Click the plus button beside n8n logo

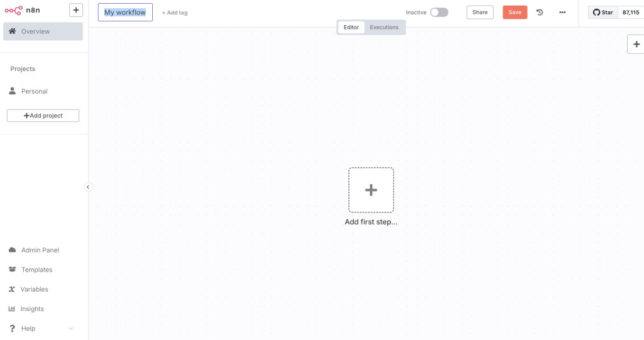(75, 10)
